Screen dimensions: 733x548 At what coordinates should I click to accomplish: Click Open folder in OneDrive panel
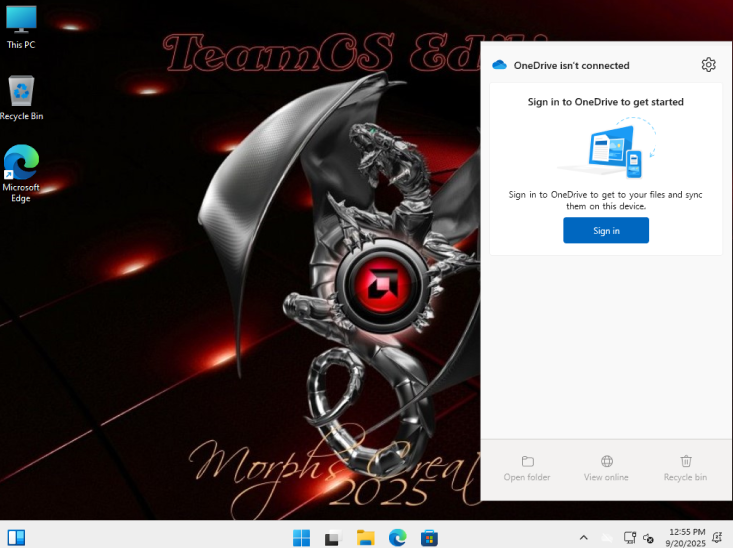tap(527, 469)
